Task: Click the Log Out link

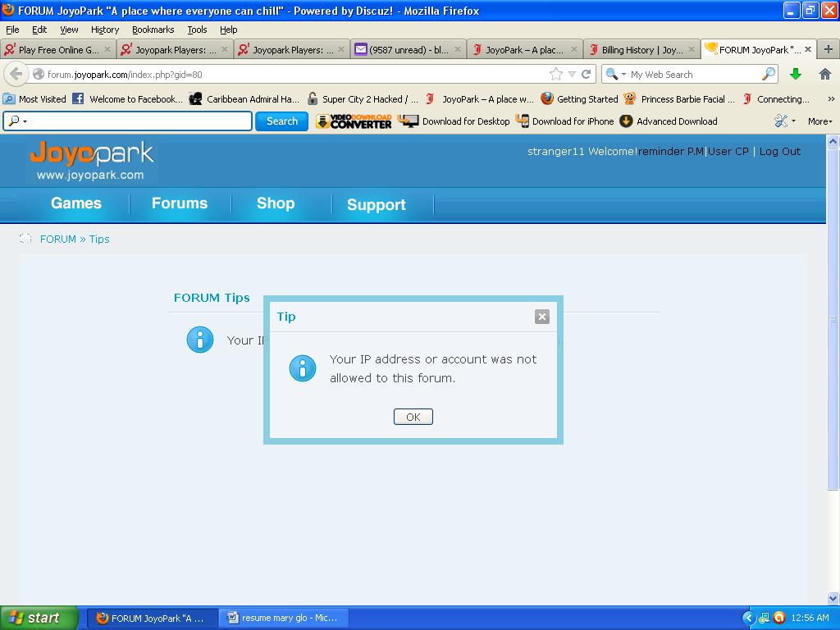Action: pos(779,151)
